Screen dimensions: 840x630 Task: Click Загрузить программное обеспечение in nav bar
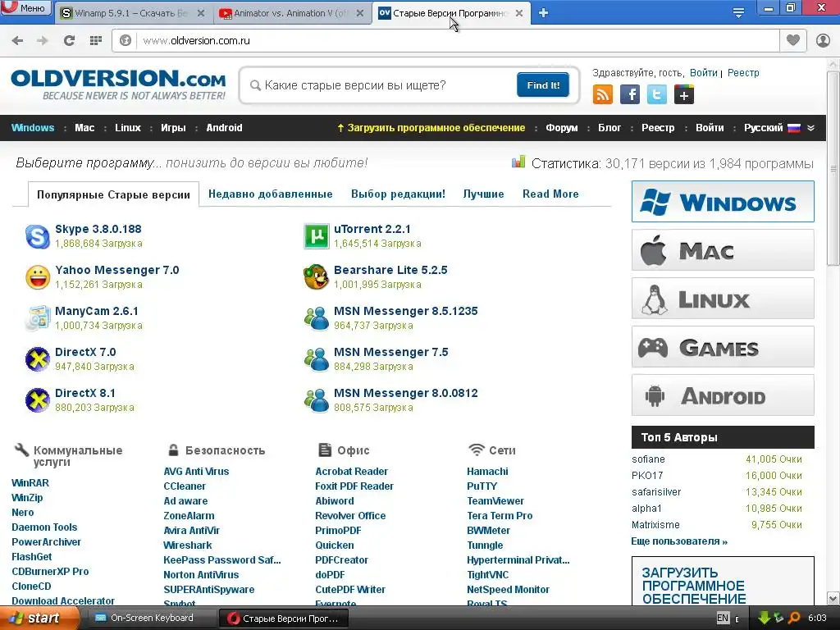point(431,128)
